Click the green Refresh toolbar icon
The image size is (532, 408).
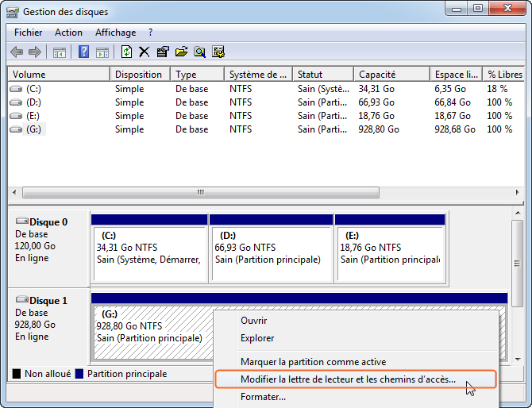[x=126, y=52]
